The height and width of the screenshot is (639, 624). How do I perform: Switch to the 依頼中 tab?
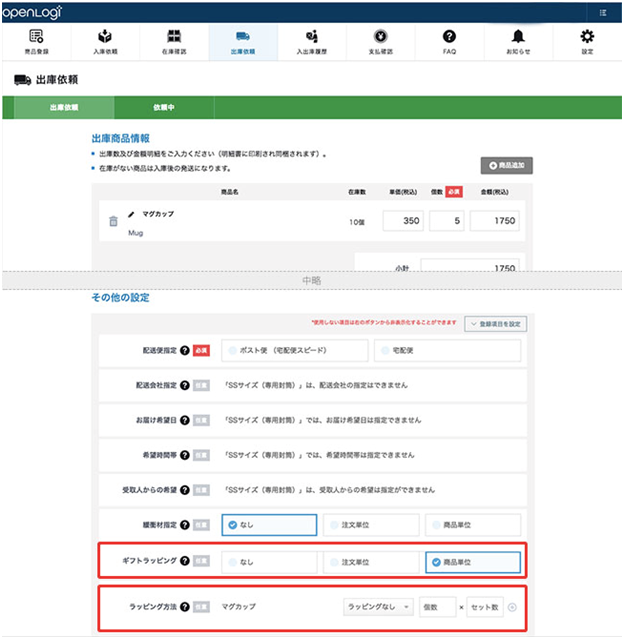164,108
